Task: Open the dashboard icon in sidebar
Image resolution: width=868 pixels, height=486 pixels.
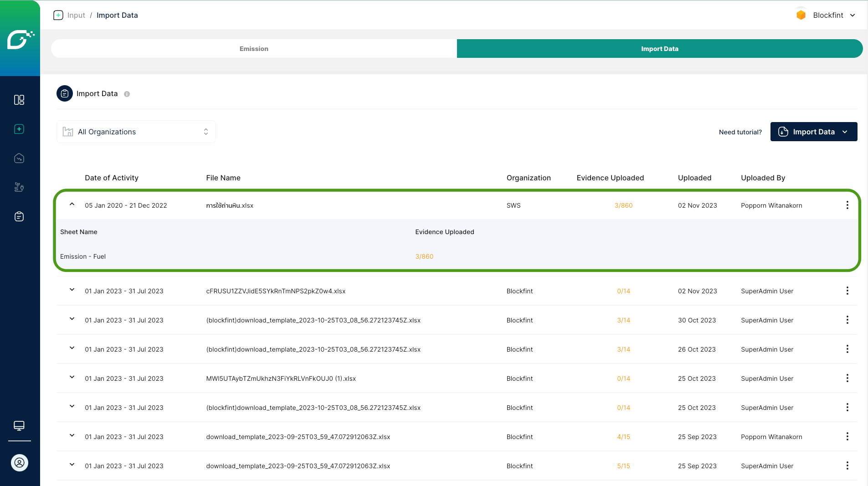Action: coord(19,100)
